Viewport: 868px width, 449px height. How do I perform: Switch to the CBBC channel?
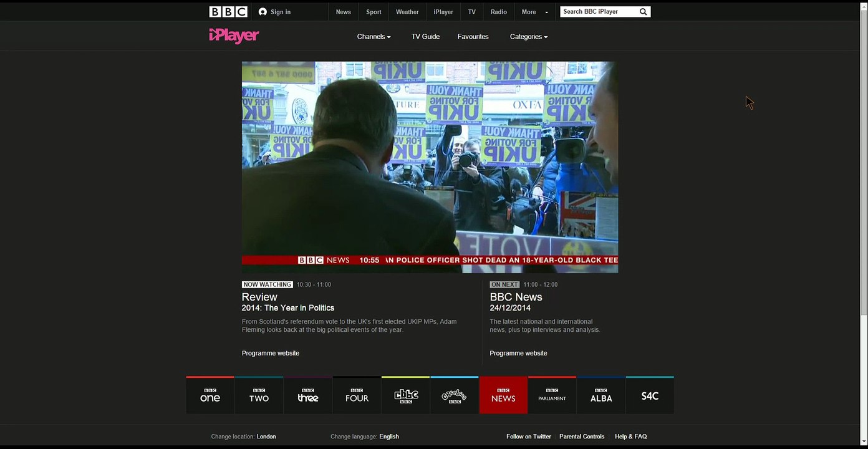coord(406,395)
